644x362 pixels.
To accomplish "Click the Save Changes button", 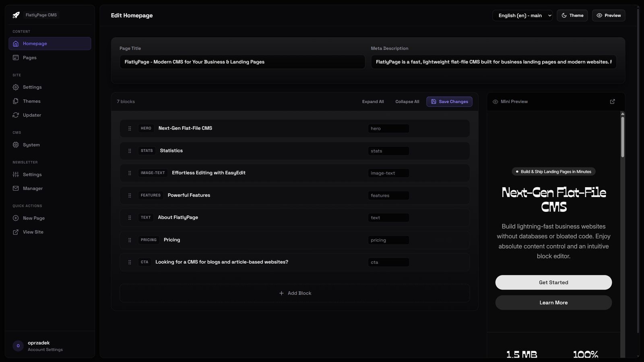I will pyautogui.click(x=449, y=101).
